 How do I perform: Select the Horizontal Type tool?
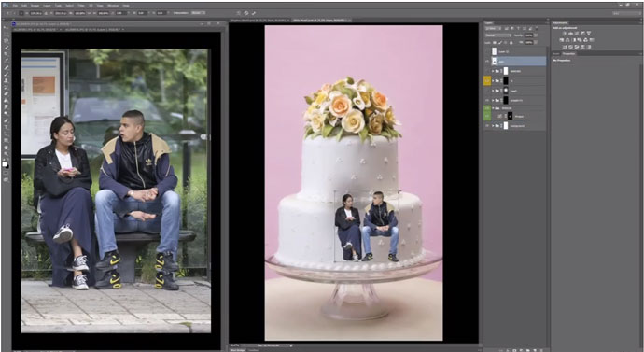6,126
